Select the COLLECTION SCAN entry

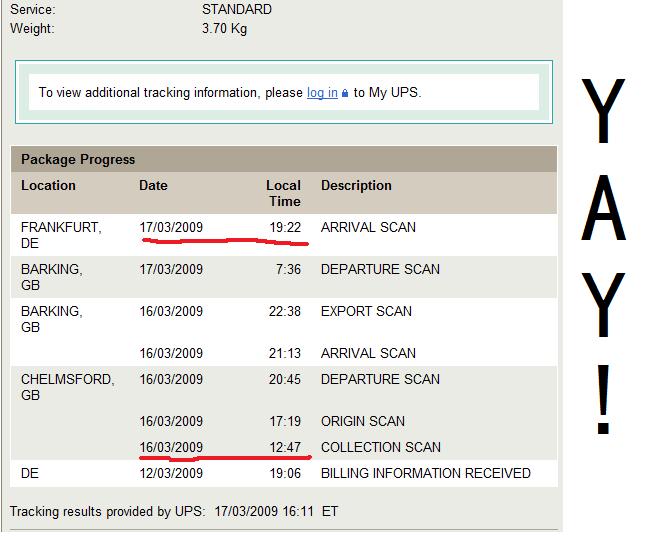[380, 447]
